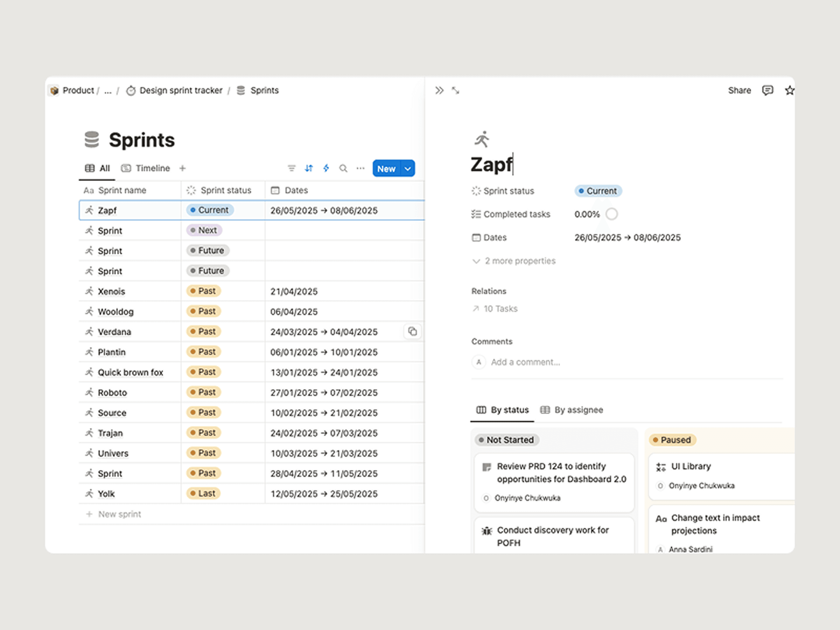
Task: Click the search magnifier icon
Action: point(343,168)
